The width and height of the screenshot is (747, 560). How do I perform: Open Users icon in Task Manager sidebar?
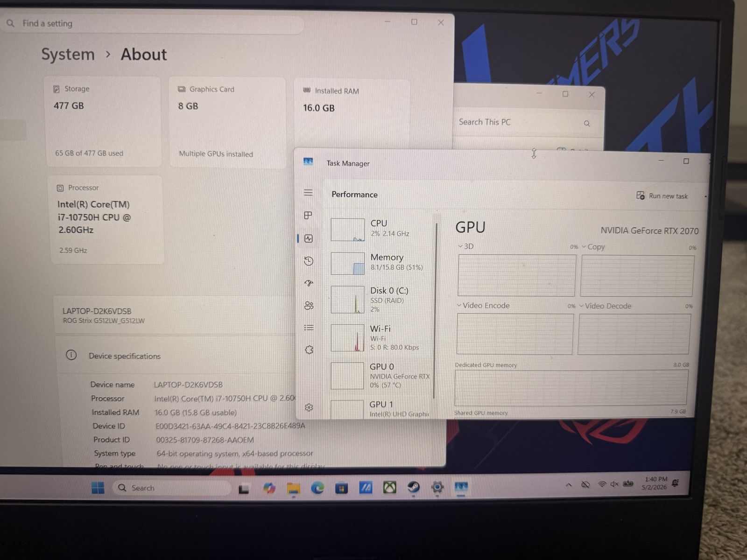click(309, 306)
